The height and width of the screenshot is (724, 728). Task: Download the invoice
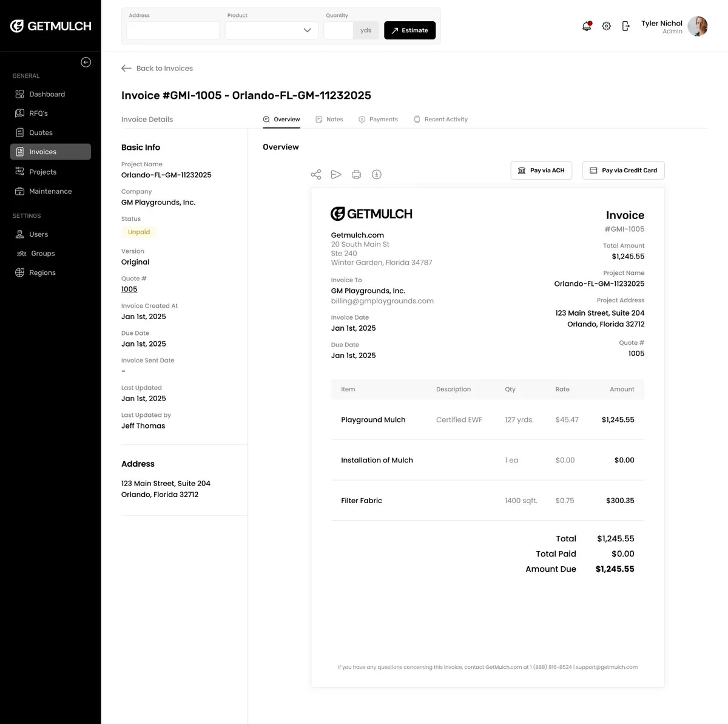[x=377, y=175]
